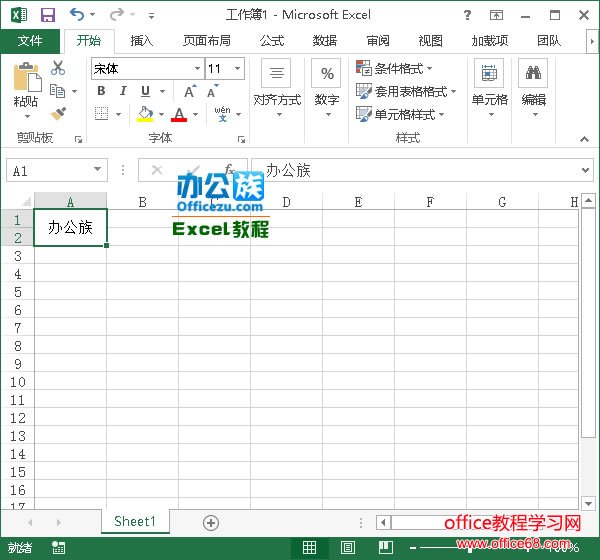Click the Save floppy disk icon
Screen dimensions: 600x560
48,15
